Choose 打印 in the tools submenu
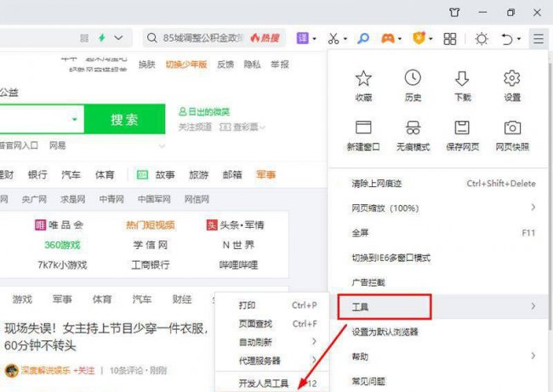553x392 pixels. coord(272,305)
